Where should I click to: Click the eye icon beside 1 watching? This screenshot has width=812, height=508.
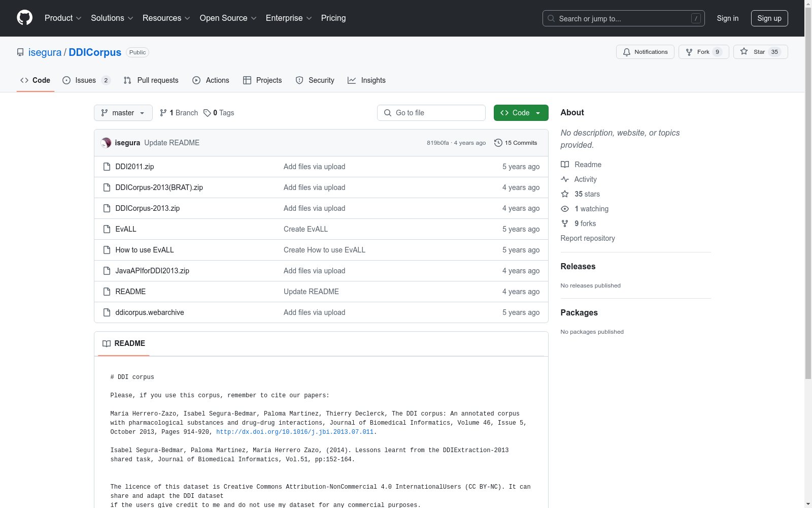point(565,209)
